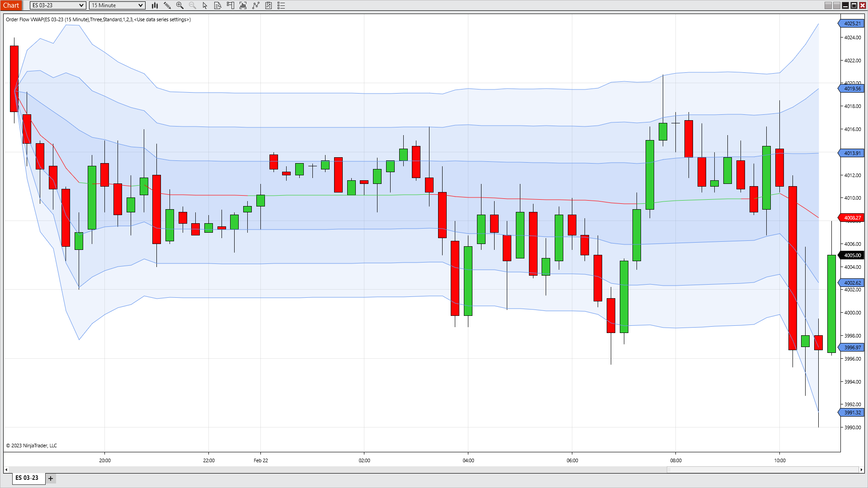Click the orange Chart menu label

click(x=11, y=5)
